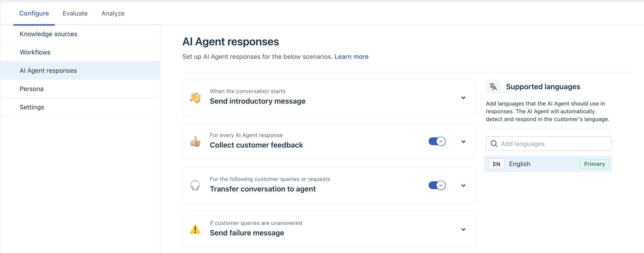Switch to the Evaluate tab
This screenshot has width=644, height=253.
coord(75,13)
